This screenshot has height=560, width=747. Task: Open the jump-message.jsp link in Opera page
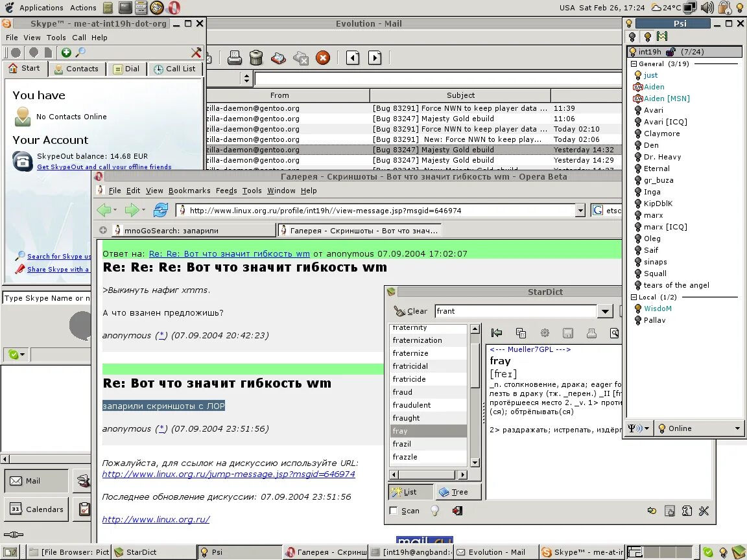pos(229,474)
